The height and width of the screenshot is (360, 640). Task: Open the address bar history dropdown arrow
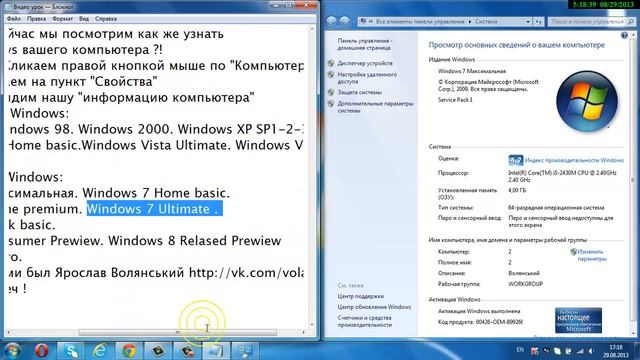coord(528,22)
